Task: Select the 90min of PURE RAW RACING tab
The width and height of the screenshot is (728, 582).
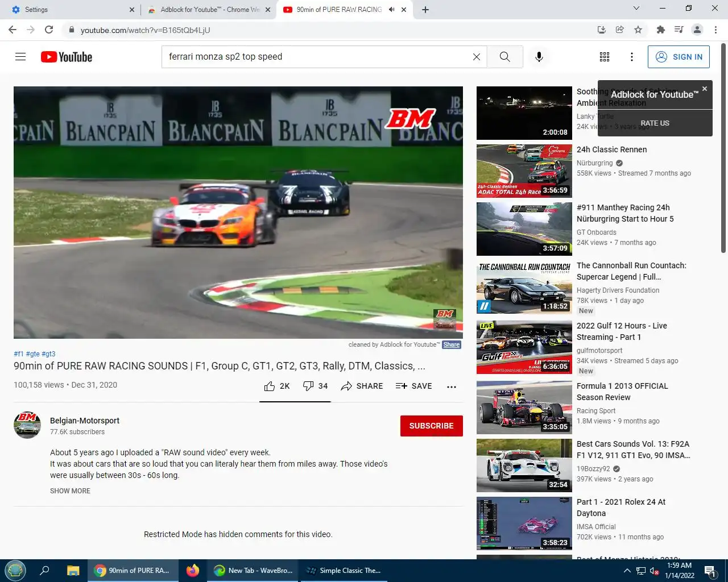Action: point(344,10)
